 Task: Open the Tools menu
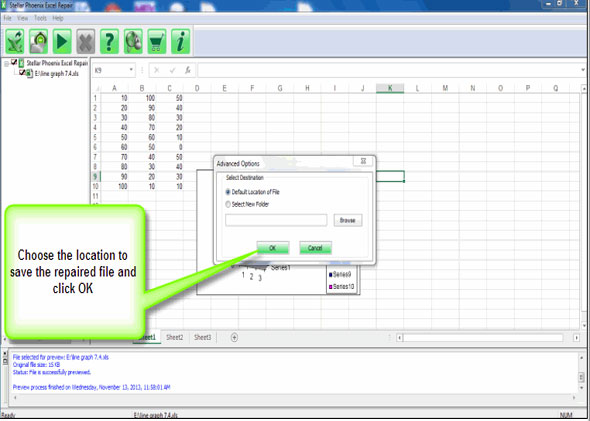click(x=40, y=18)
